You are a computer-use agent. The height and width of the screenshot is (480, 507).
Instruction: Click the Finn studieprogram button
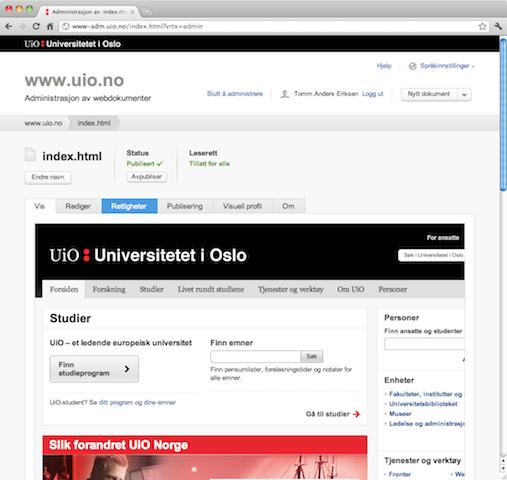[x=94, y=369]
